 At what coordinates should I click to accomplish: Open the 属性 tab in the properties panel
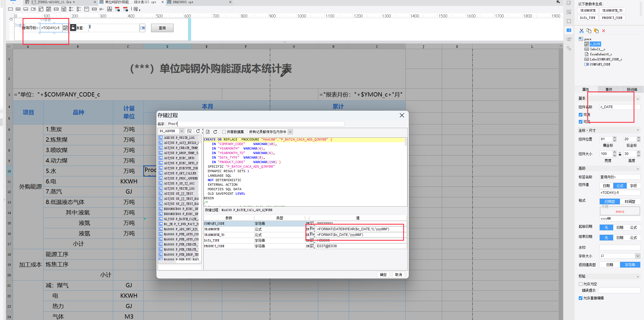(x=586, y=89)
